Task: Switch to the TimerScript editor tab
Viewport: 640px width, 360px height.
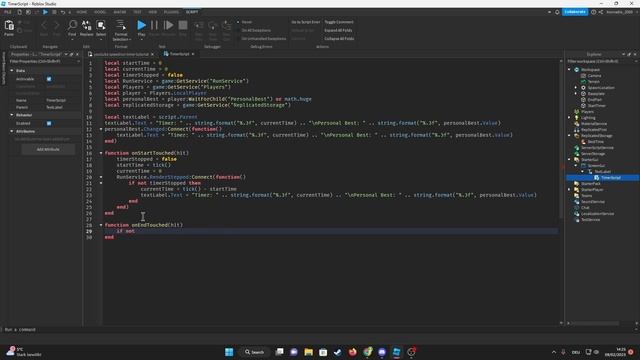Action: [x=179, y=54]
